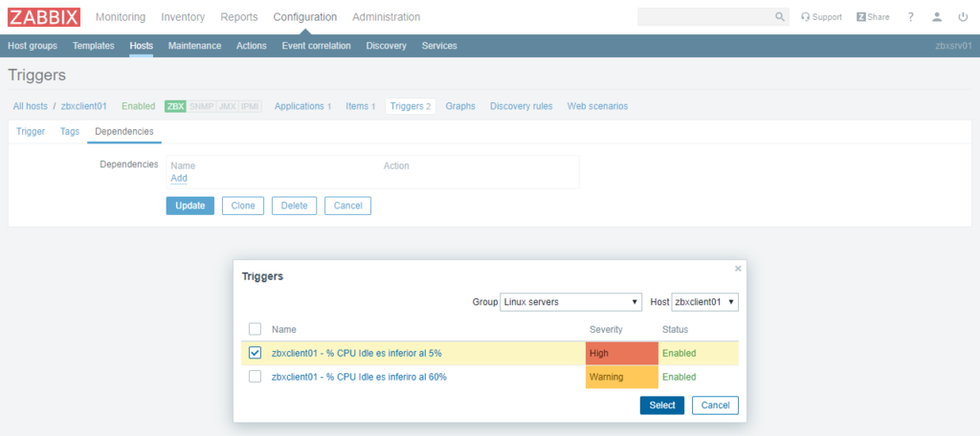980x436 pixels.
Task: Click the High severity colored cell
Action: coord(621,353)
